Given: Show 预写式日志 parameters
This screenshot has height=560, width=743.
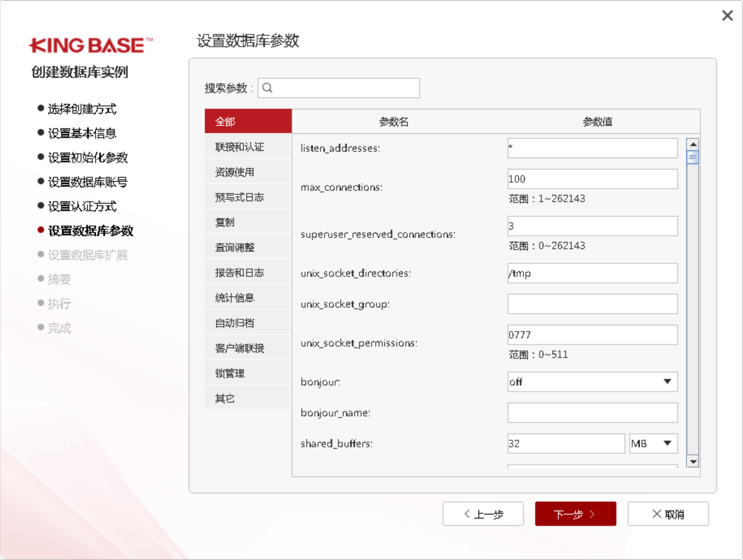Looking at the screenshot, I should click(x=248, y=197).
